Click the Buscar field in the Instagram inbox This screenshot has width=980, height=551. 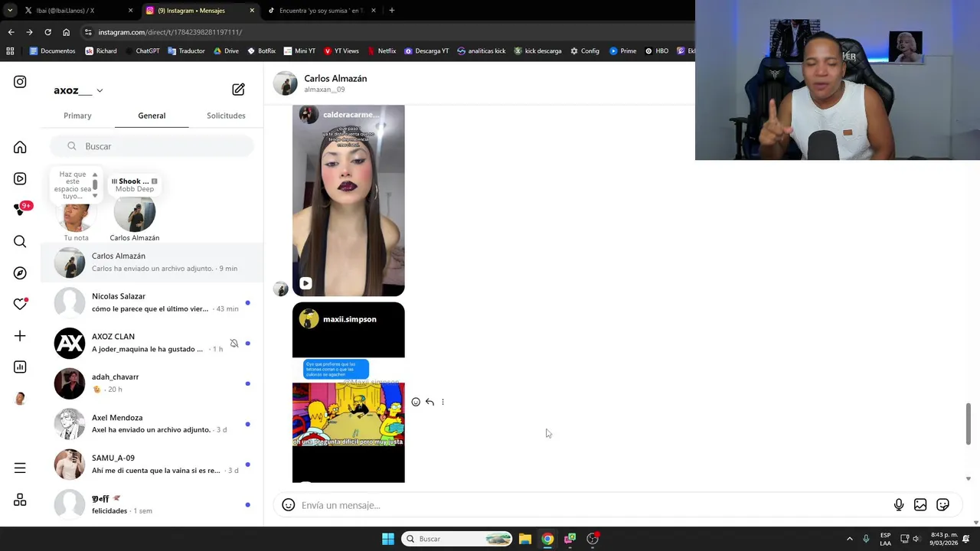(152, 146)
